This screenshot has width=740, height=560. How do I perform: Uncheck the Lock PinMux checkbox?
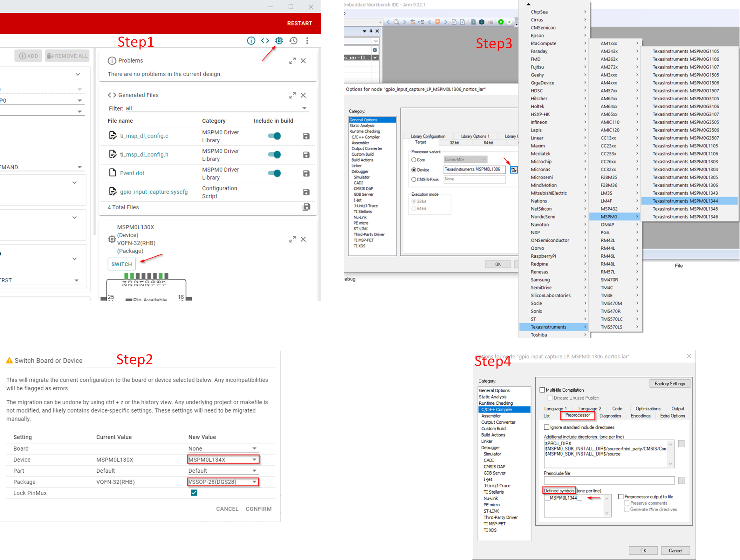click(x=194, y=493)
